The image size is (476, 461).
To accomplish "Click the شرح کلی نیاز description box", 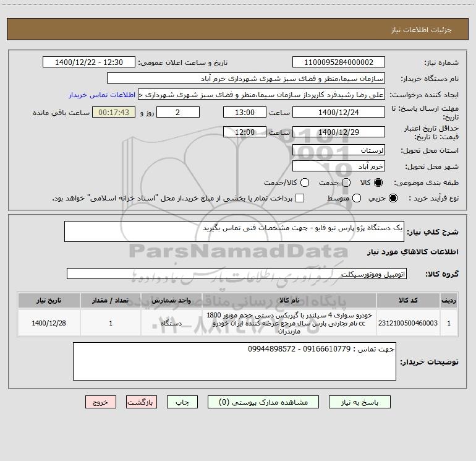I will click(x=234, y=231).
